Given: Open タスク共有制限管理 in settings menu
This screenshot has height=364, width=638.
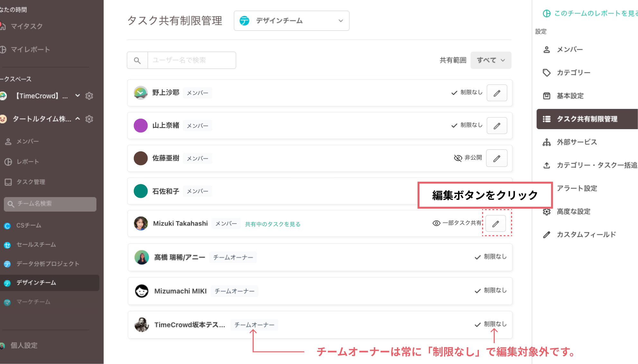Looking at the screenshot, I should coord(587,119).
